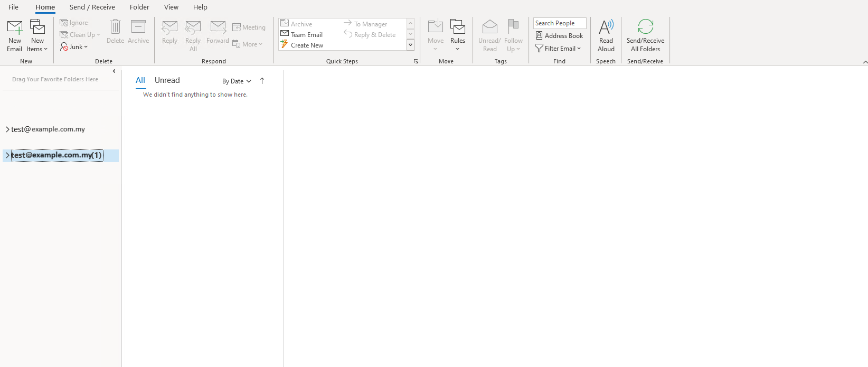Collapse the folder pane with the arrow
The width and height of the screenshot is (868, 367).
coord(114,71)
